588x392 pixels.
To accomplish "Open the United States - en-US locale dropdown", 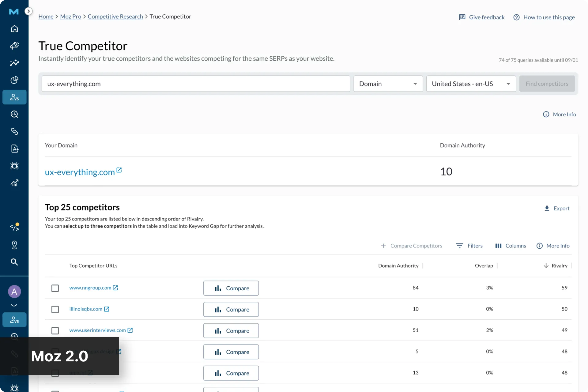I will pos(471,84).
